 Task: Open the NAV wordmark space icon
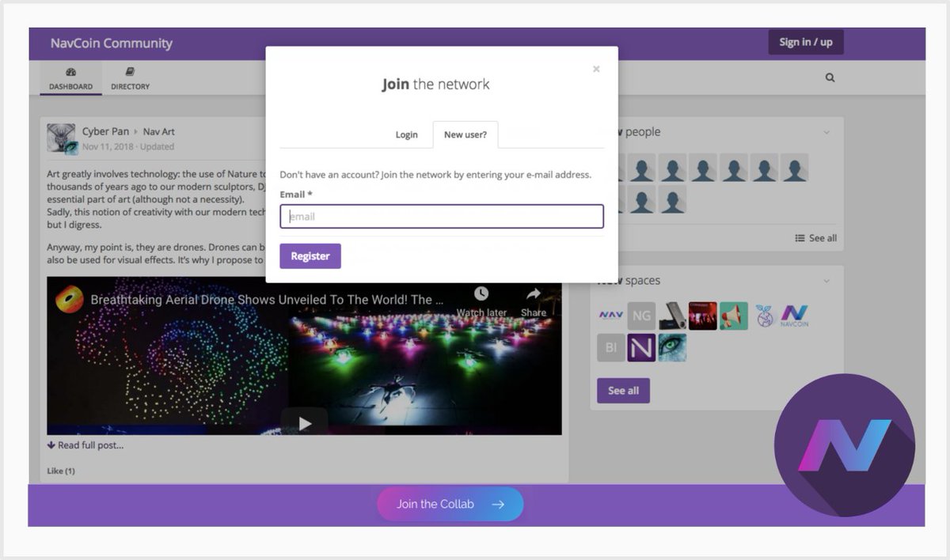click(x=610, y=316)
